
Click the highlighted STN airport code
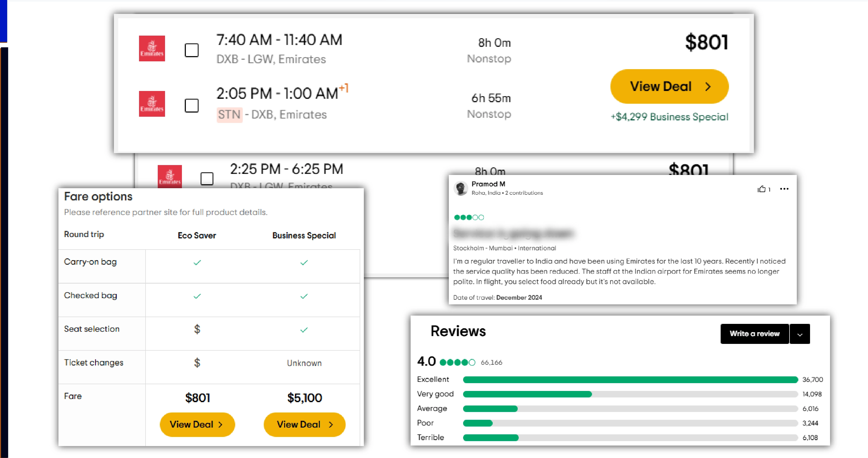(229, 115)
